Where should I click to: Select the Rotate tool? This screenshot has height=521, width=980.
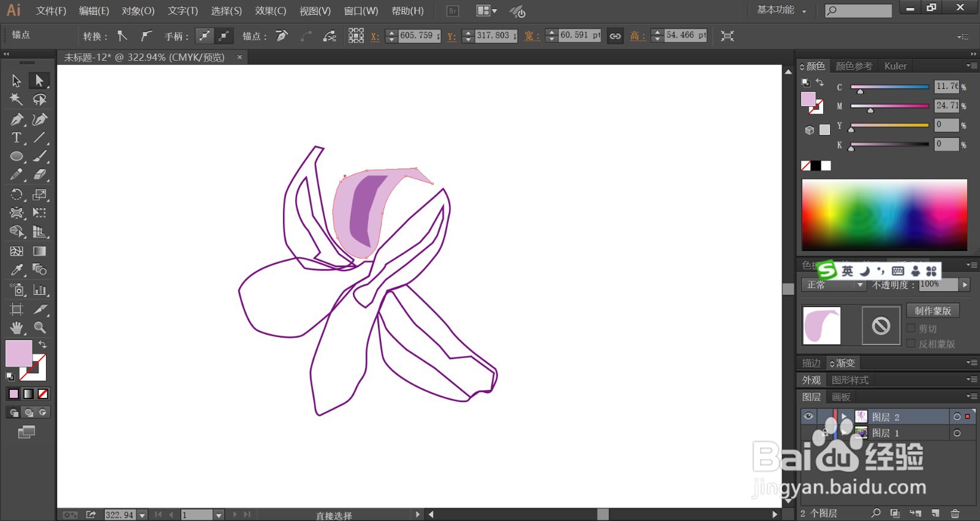point(17,194)
